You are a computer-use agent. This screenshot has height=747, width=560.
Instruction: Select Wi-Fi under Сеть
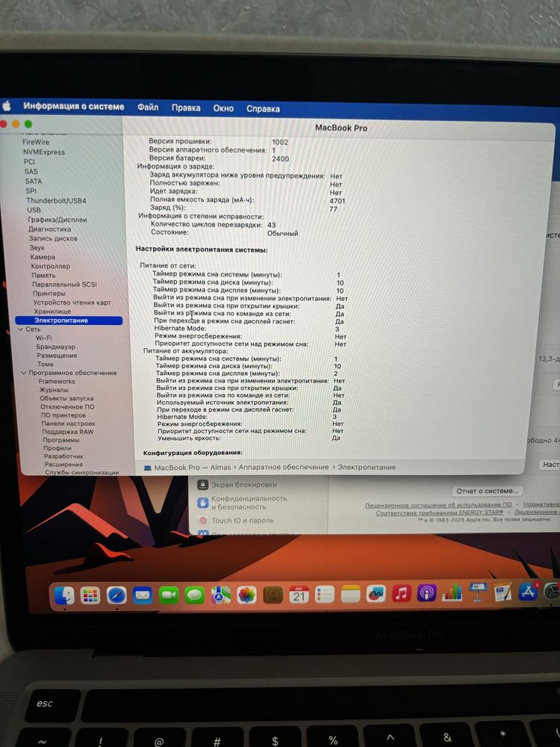click(x=44, y=338)
